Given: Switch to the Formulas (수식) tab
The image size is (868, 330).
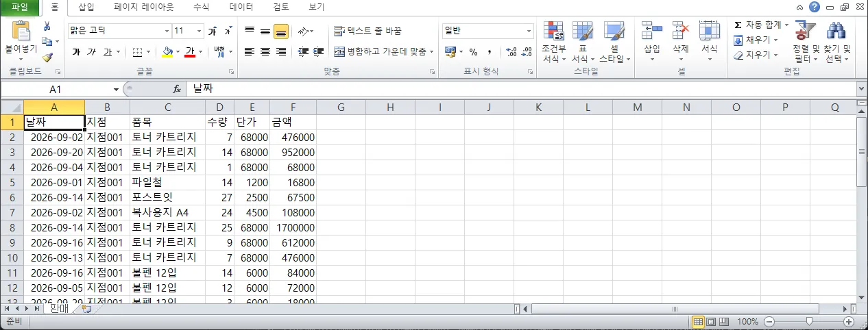Looking at the screenshot, I should coord(201,8).
